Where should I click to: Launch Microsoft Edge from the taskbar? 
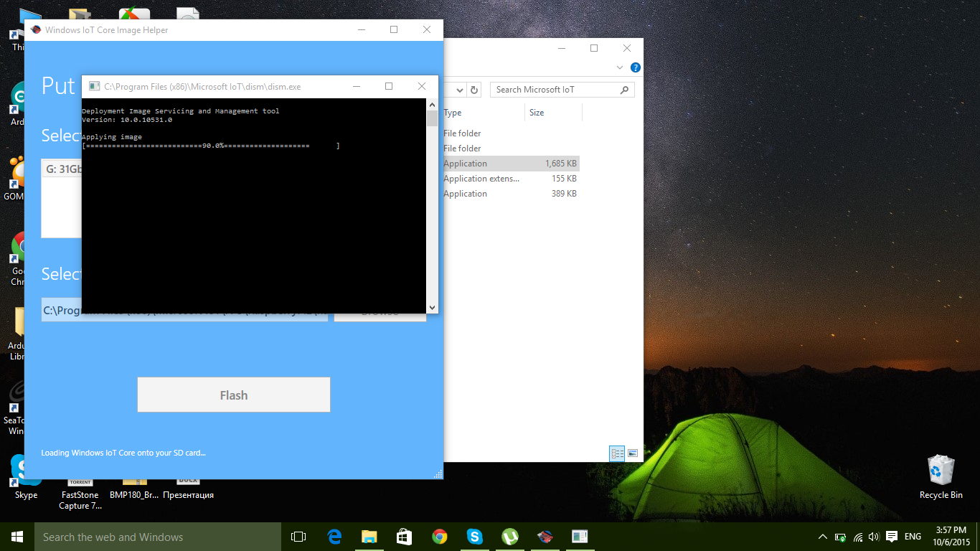[x=334, y=537]
